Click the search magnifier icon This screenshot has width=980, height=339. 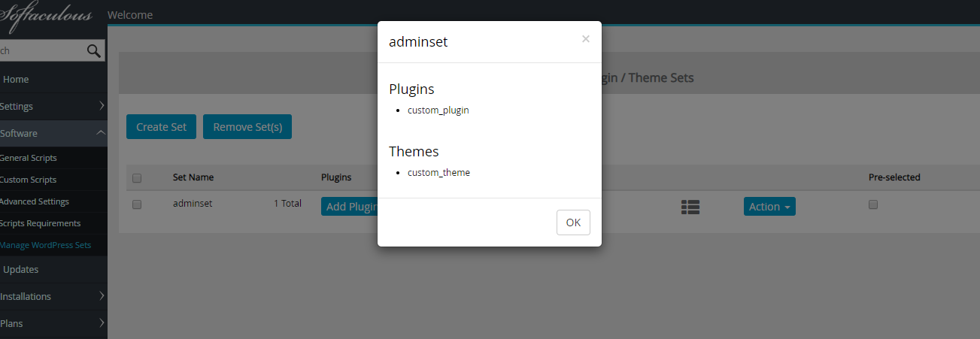click(94, 50)
